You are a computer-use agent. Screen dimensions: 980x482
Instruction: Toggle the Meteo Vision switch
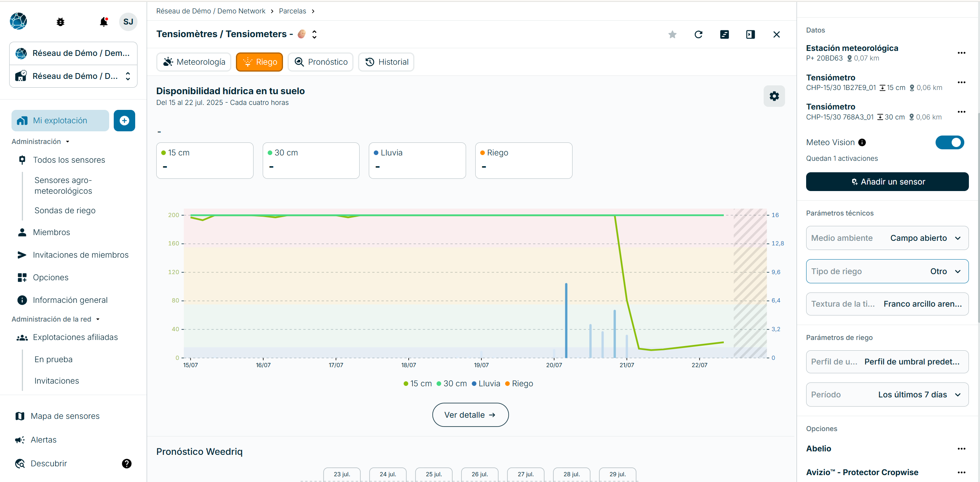pyautogui.click(x=950, y=142)
